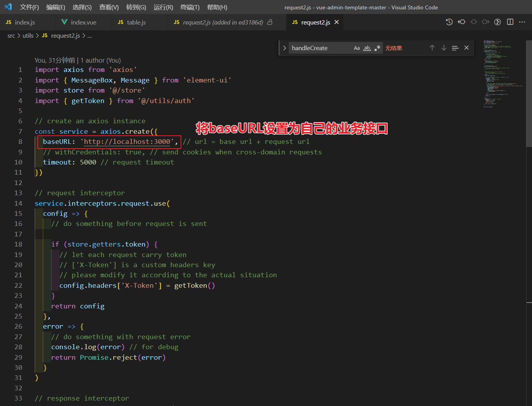Close the find widget
532x406 pixels.
467,48
